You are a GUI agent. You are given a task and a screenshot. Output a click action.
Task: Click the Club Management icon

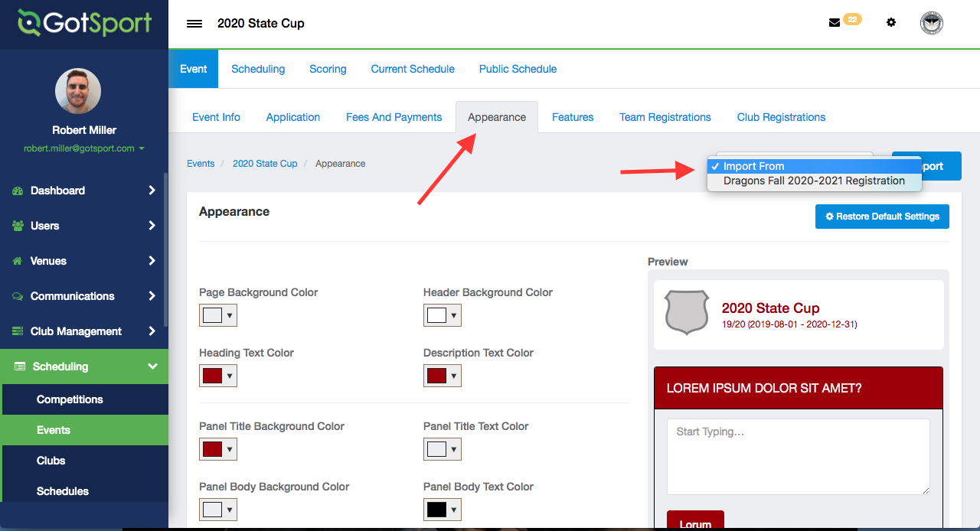click(18, 331)
